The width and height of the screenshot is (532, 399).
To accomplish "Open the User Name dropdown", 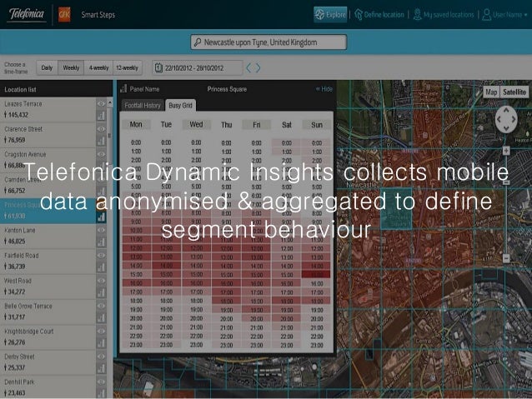I will tap(504, 15).
